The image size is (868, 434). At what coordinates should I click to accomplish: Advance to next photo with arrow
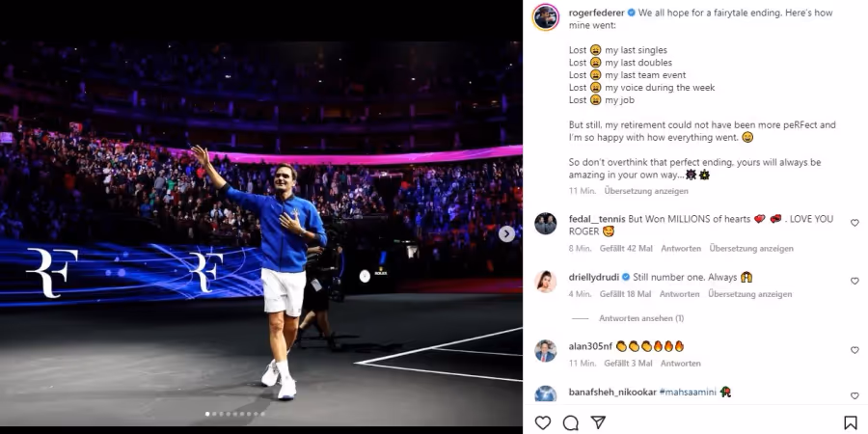coord(506,234)
